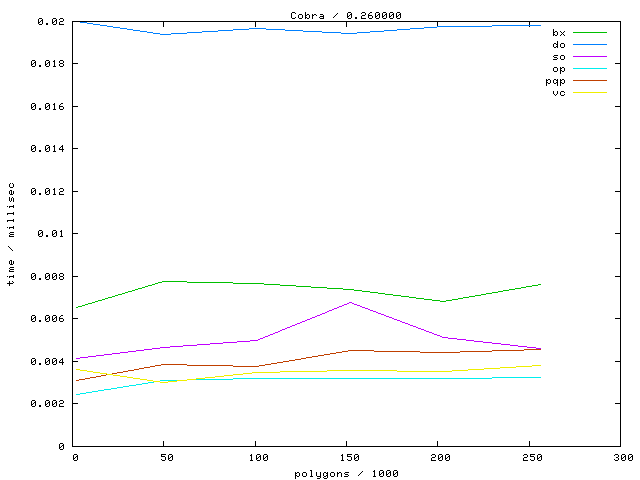Click the y-axis label 'time / millisec'

tap(11, 233)
